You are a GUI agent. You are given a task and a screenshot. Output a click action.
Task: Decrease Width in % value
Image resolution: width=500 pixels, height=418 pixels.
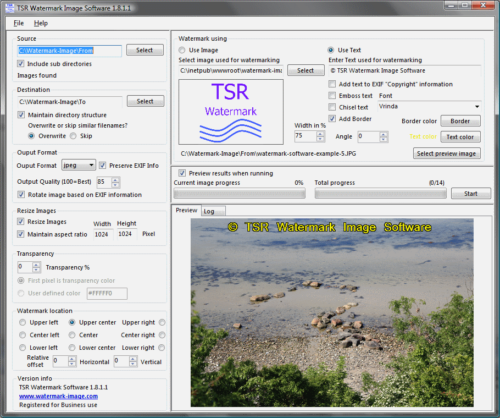click(320, 139)
